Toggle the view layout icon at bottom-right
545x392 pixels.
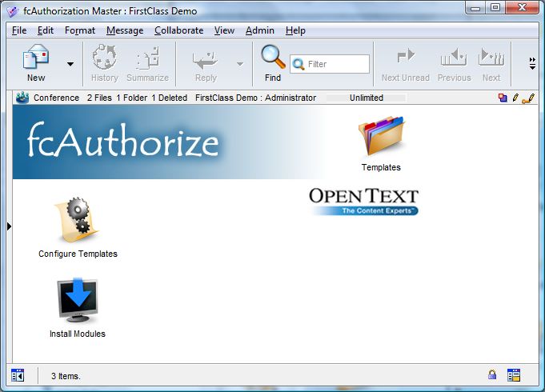(514, 374)
